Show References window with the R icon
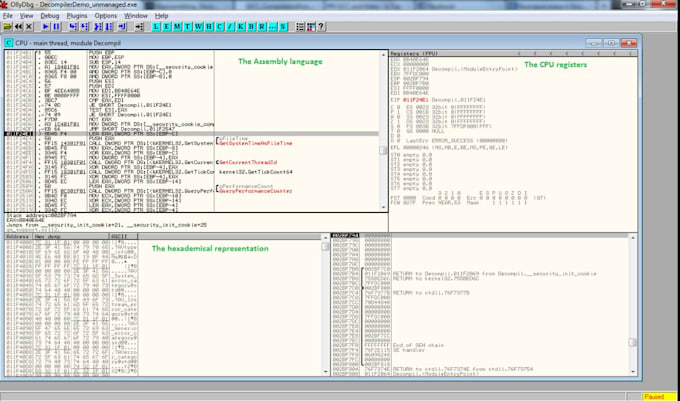 tap(262, 27)
